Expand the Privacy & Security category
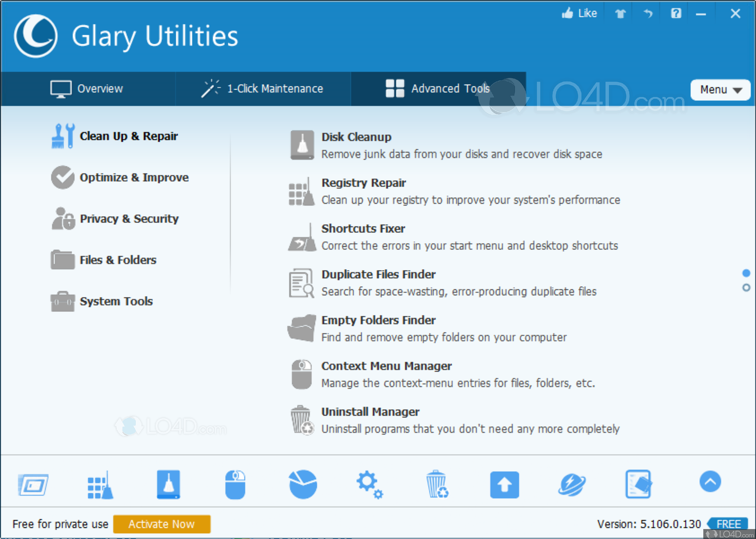Image resolution: width=756 pixels, height=539 pixels. pyautogui.click(x=129, y=219)
